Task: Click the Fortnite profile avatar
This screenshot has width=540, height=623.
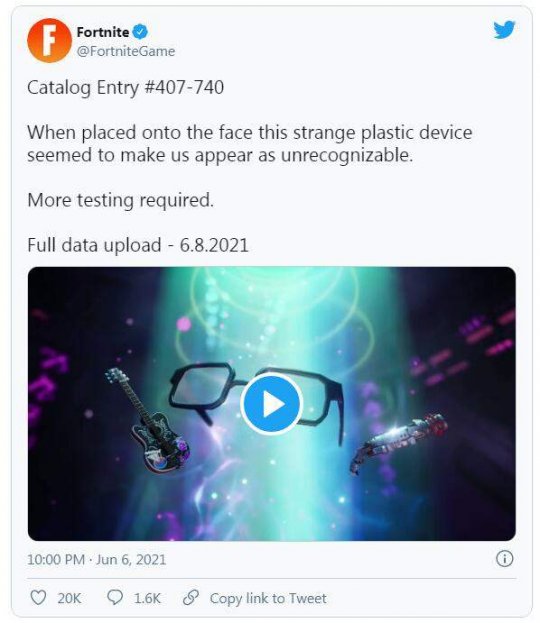Action: 49,41
